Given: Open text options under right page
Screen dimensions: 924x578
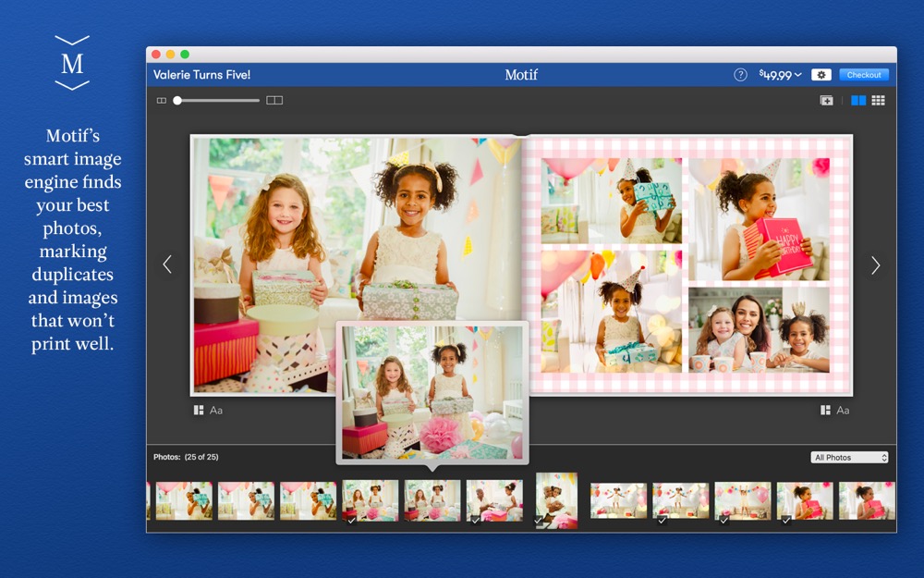Looking at the screenshot, I should pos(843,410).
